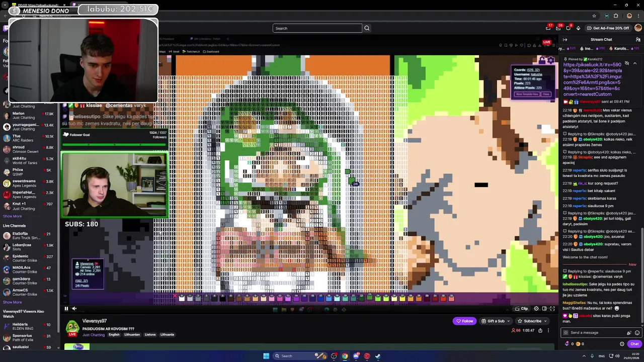Viewport: 644px width, 362px height.
Task: Open the sweetdreams channel in the sidebar
Action: tap(29, 183)
